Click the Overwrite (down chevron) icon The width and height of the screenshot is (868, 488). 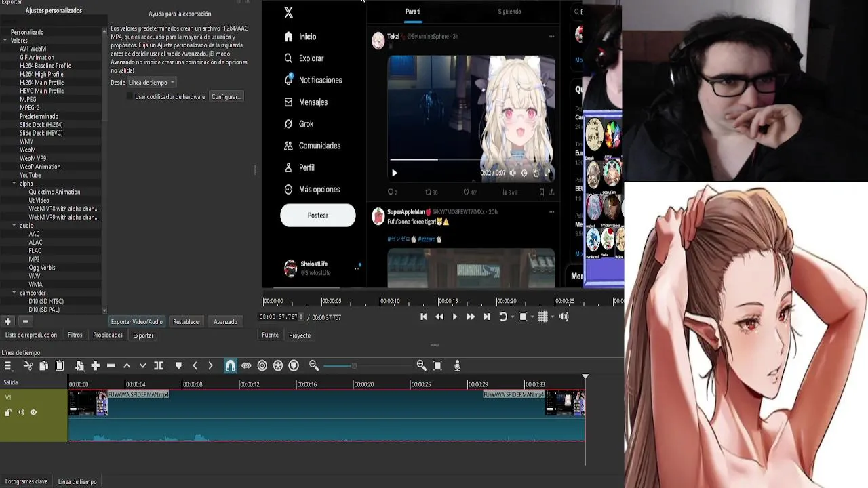tap(142, 365)
